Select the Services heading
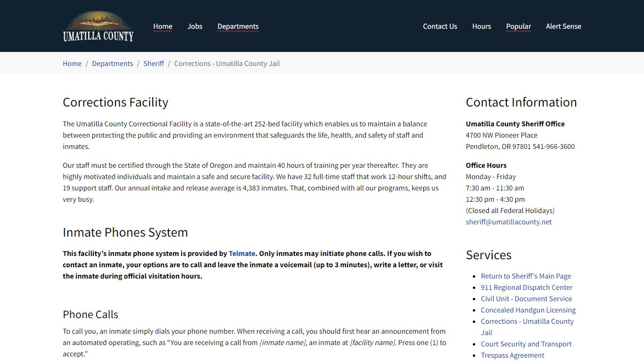Screen dimensions: 644x362 [x=488, y=255]
